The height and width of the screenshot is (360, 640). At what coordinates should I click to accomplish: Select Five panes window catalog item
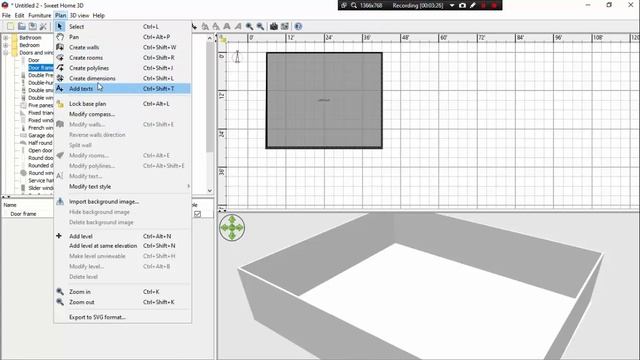click(41, 105)
